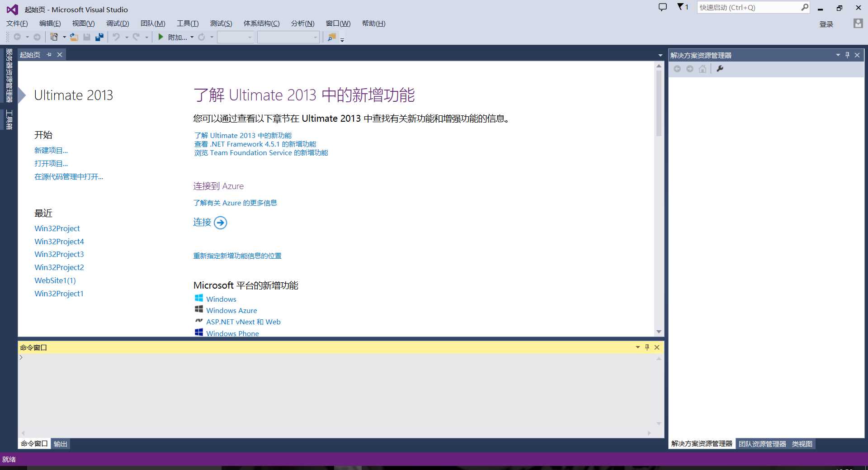Open the New Project dropdown arrow
The image size is (868, 470).
[64, 37]
